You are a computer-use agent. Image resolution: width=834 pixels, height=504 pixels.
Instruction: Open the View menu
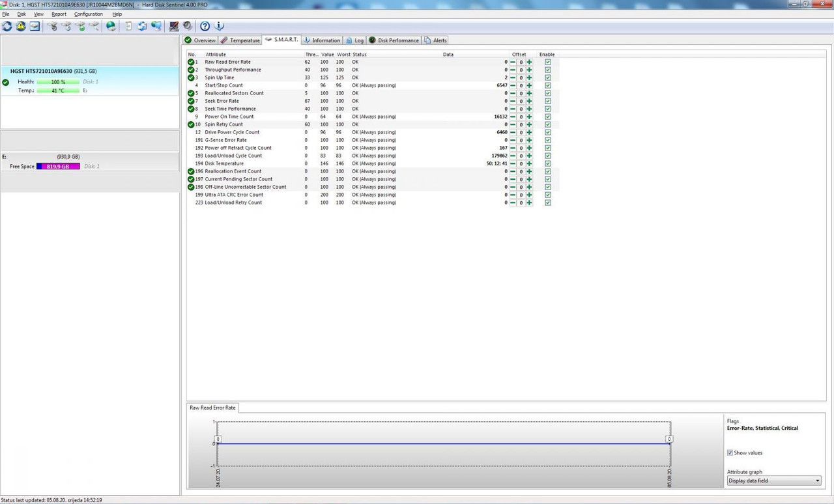pos(38,14)
